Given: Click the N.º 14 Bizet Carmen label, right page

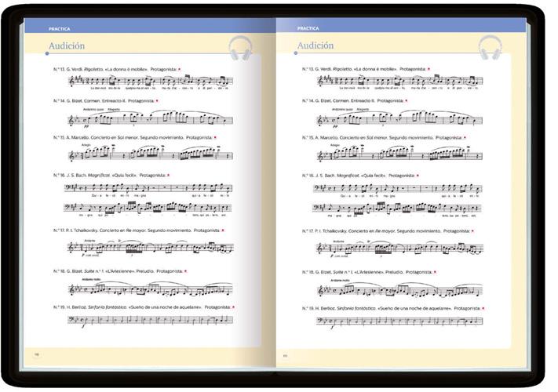Looking at the screenshot, I should 355,101.
